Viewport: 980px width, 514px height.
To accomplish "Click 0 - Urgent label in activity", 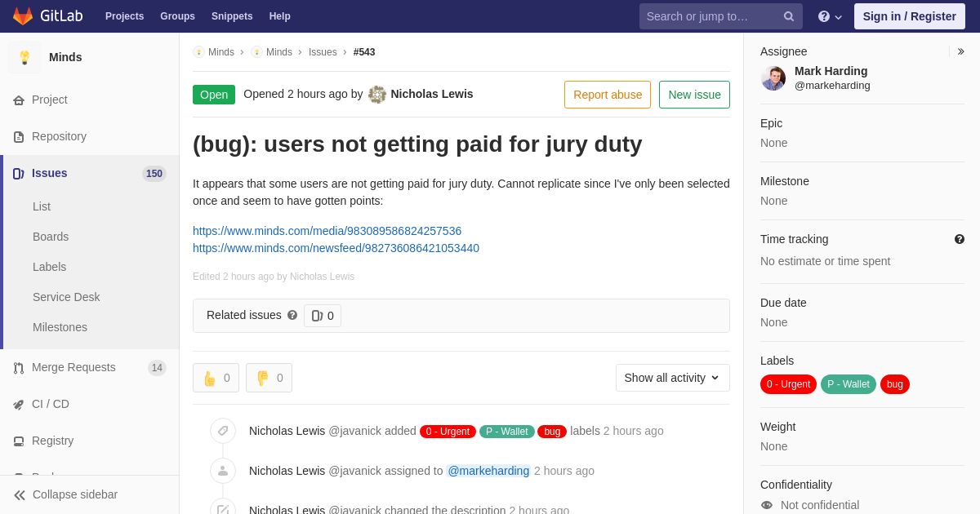I will click(x=448, y=432).
